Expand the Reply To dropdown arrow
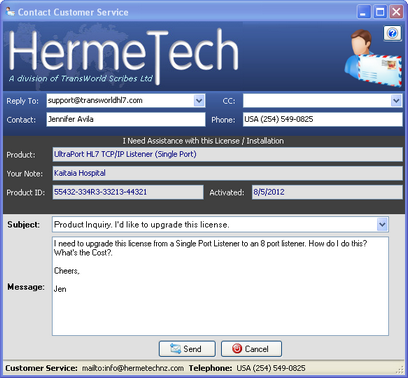Viewport: 408px width, 378px height. pos(199,100)
